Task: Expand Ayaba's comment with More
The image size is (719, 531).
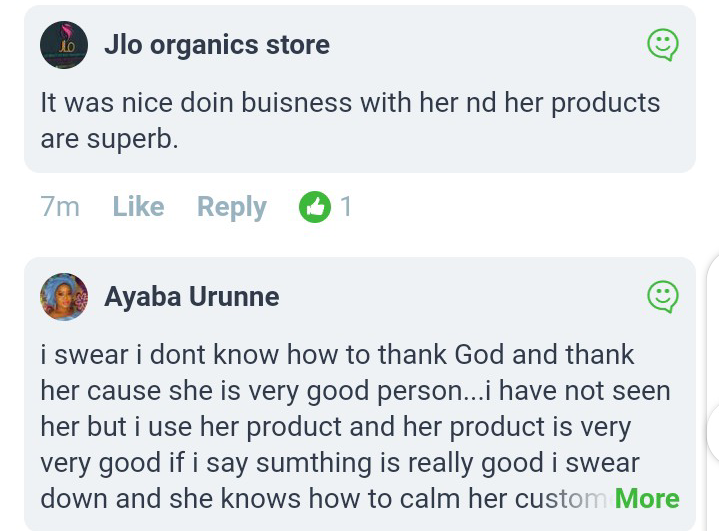Action: (x=647, y=498)
